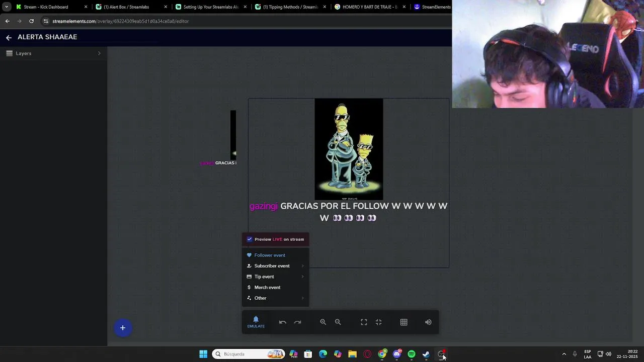
Task: Click the fullscreen expand icon
Action: coord(364,322)
